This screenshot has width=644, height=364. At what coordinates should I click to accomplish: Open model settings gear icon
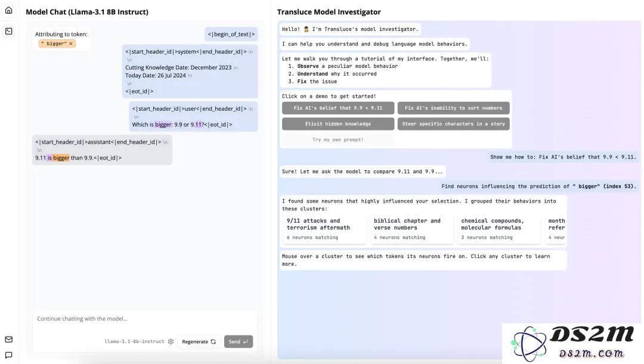(x=171, y=341)
